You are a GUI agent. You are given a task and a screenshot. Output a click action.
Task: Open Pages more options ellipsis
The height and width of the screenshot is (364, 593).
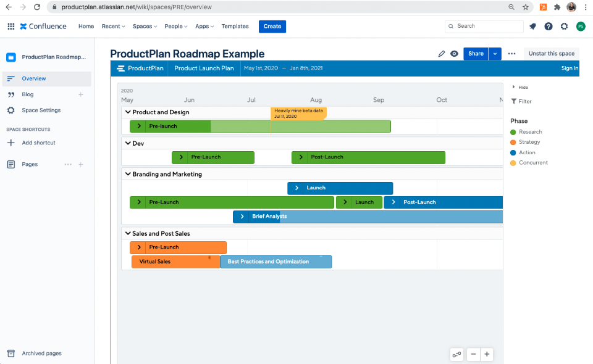click(68, 164)
